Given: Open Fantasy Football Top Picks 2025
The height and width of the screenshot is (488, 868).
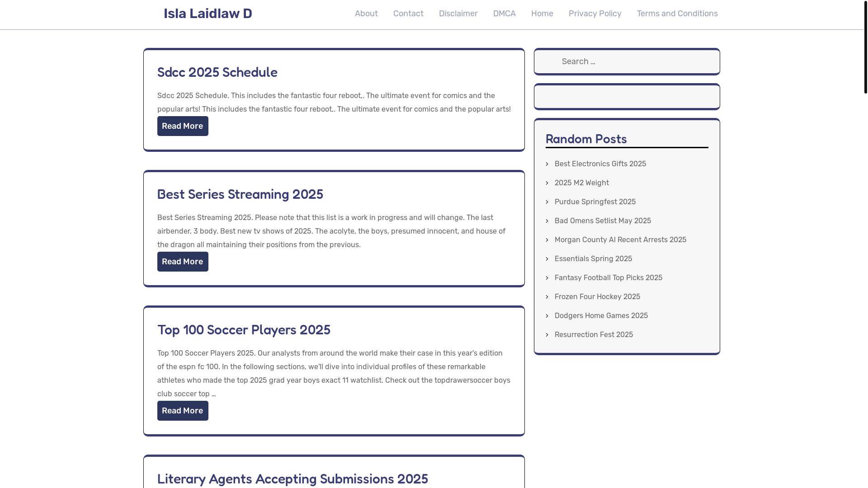Looking at the screenshot, I should (x=609, y=278).
